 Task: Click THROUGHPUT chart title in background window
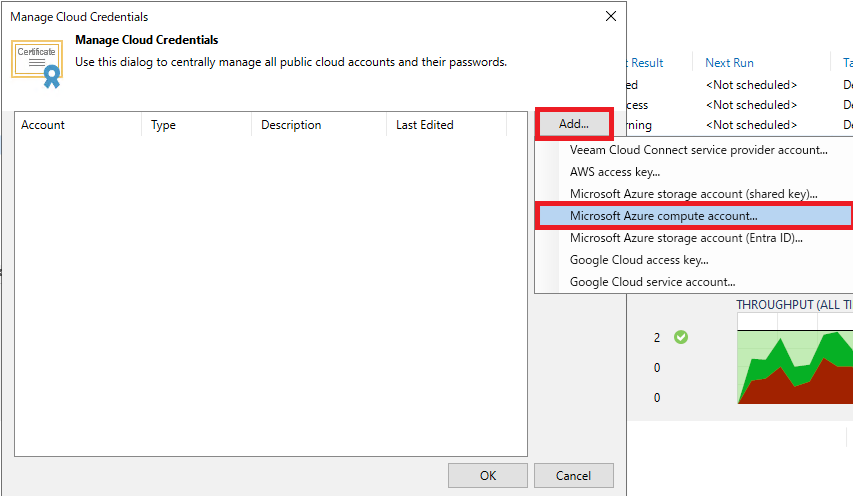point(794,305)
